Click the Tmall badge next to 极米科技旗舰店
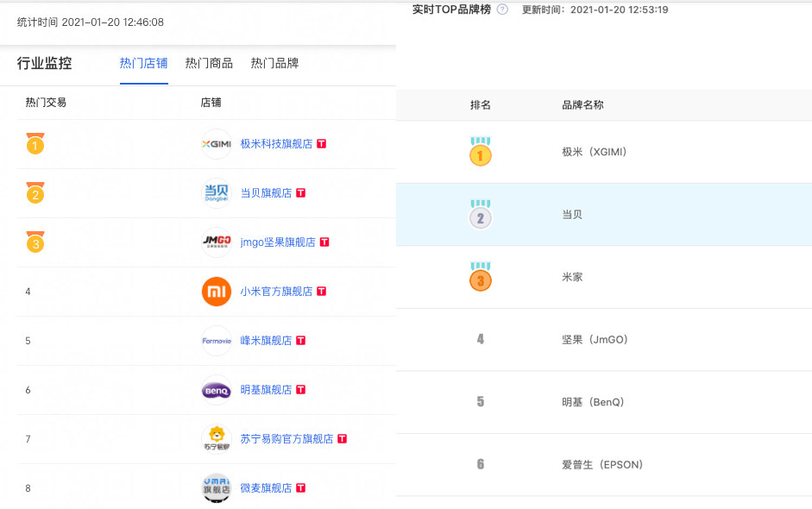 tap(322, 144)
